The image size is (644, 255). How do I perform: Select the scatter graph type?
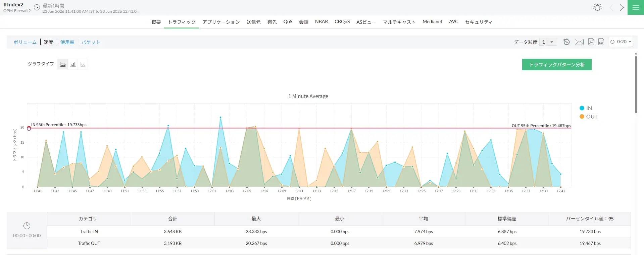coord(83,64)
